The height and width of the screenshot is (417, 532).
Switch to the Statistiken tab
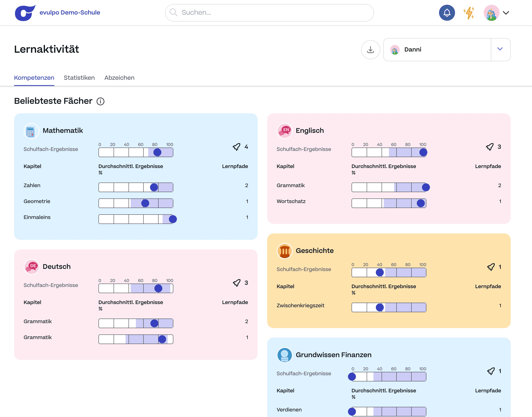pyautogui.click(x=79, y=78)
